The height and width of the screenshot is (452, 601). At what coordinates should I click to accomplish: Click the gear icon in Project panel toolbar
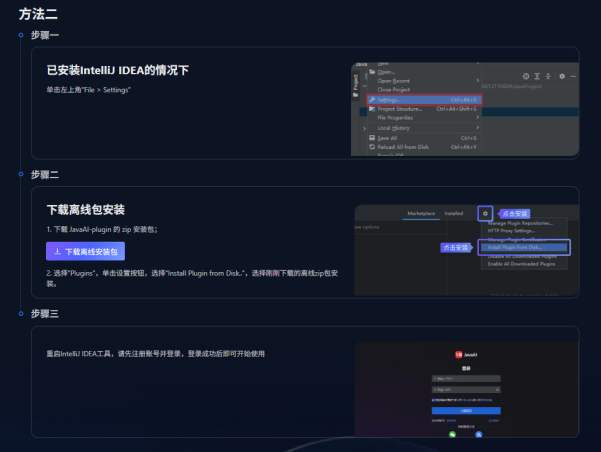(x=562, y=76)
